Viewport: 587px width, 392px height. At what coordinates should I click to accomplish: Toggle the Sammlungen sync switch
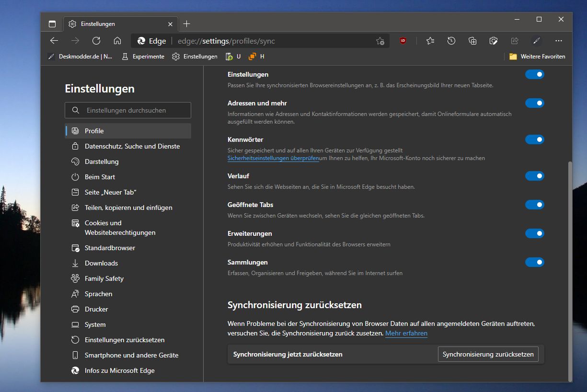(x=535, y=262)
